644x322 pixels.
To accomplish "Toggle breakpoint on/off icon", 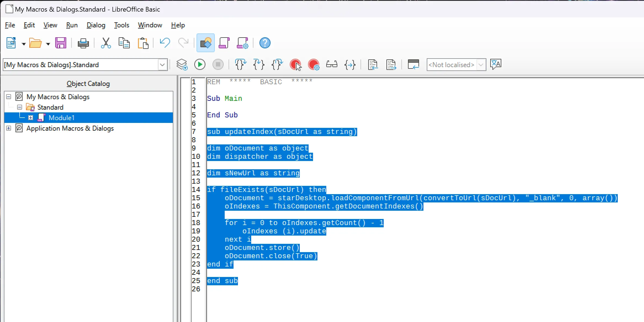I will point(296,65).
